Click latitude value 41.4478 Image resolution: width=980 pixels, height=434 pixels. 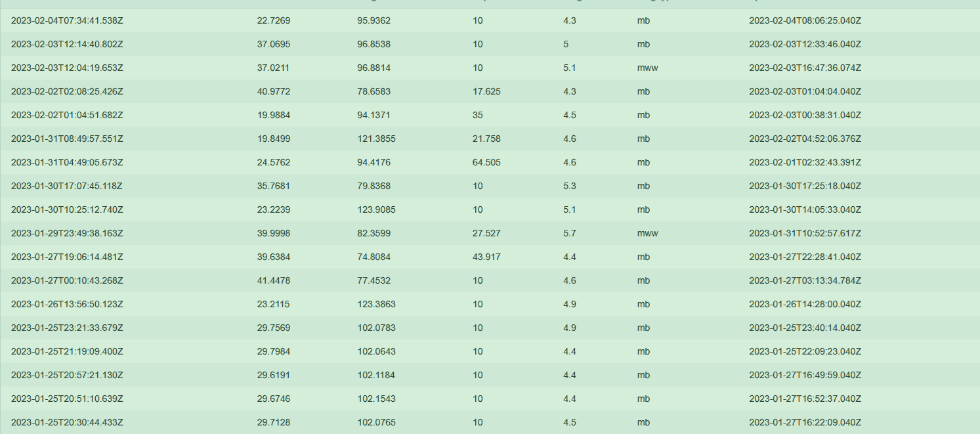coord(274,280)
